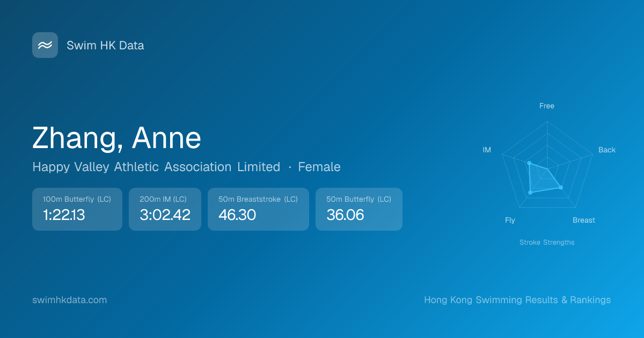
Task: Select the Zhang, Anne swimmer name heading
Action: click(116, 138)
